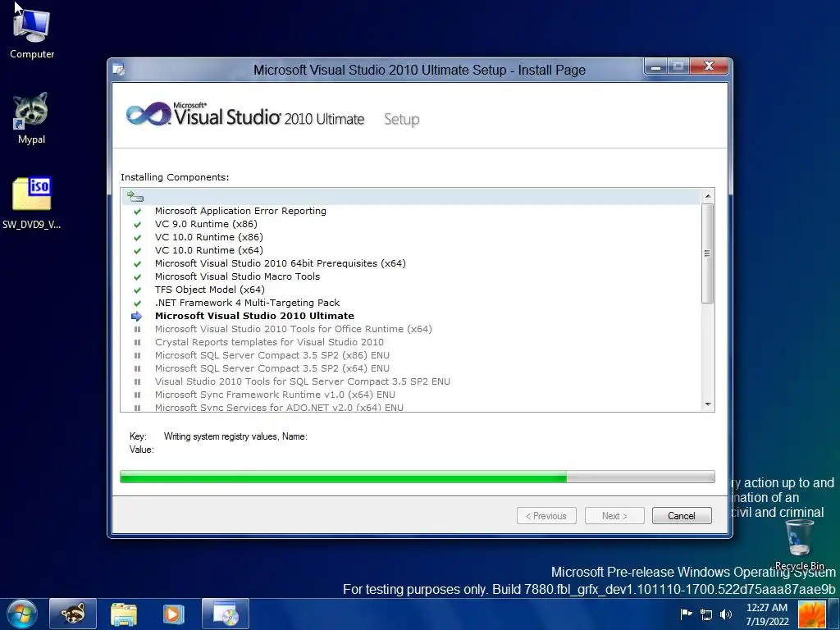Click the component list scroll up arrow
The image size is (840, 630).
point(708,196)
